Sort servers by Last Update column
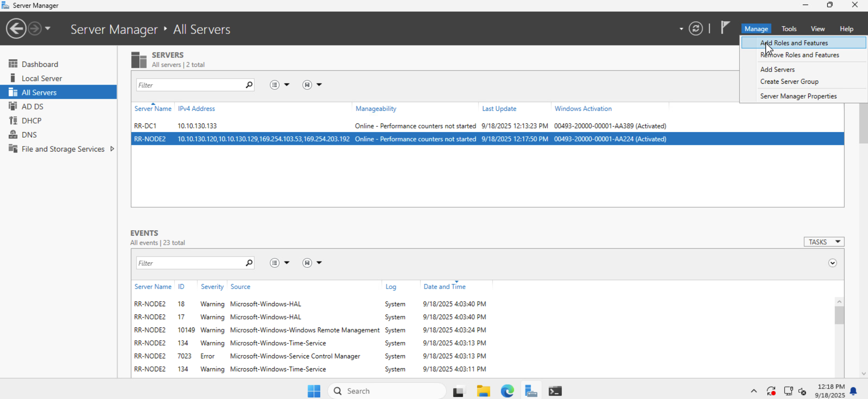 click(x=499, y=109)
